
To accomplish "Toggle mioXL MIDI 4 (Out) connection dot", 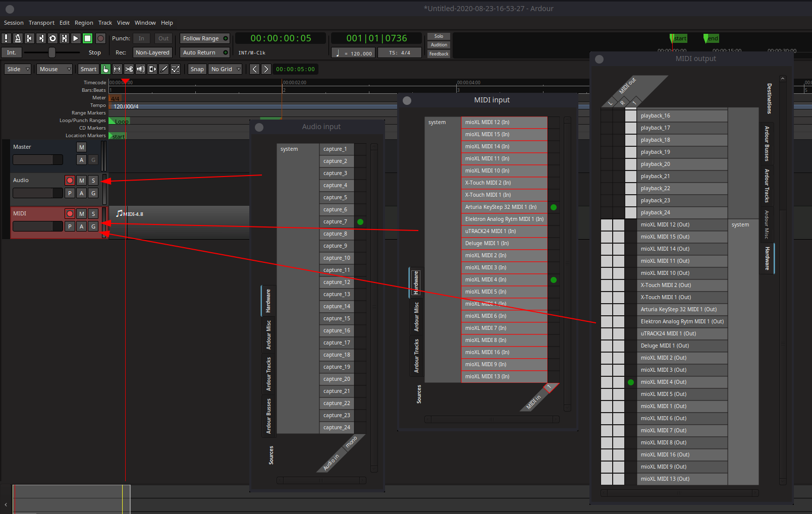I will click(631, 382).
